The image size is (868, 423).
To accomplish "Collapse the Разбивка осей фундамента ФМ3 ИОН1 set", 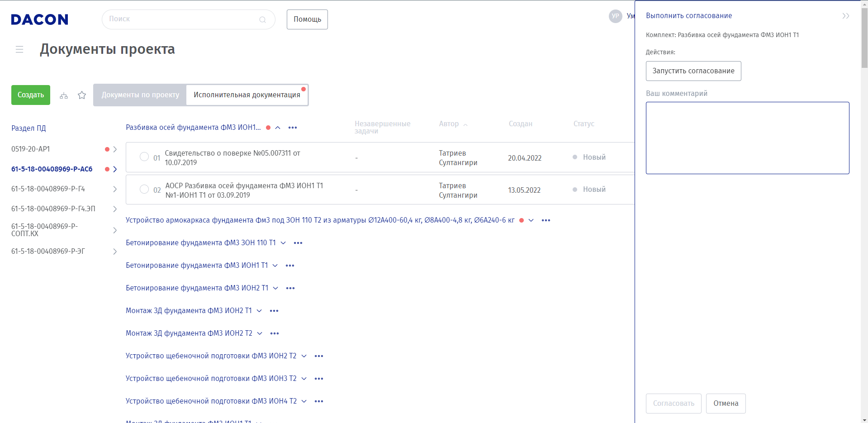I will click(x=278, y=128).
